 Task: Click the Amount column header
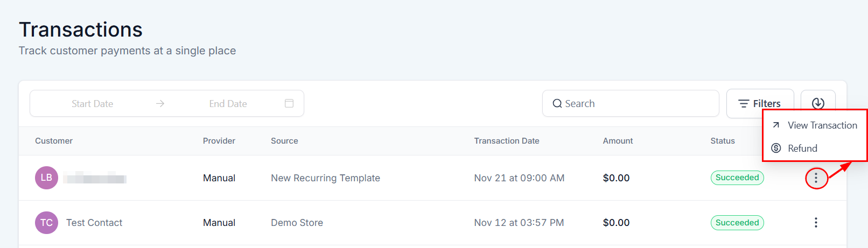[618, 141]
